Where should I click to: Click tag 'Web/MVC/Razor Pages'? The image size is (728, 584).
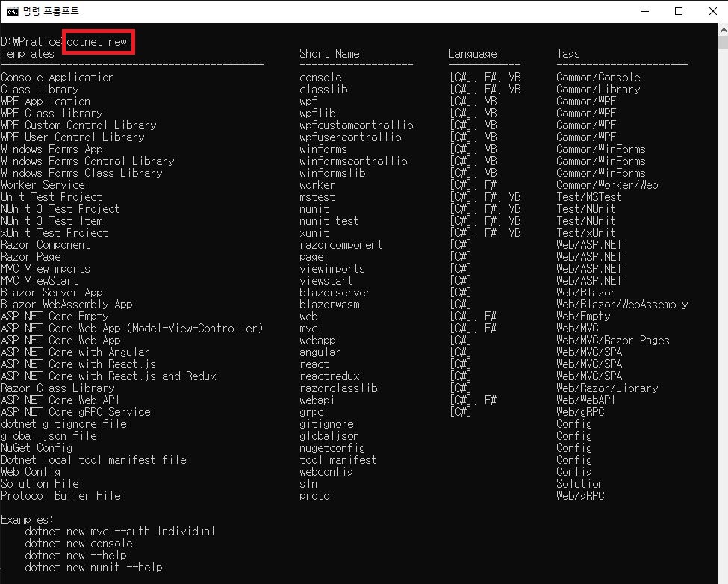[613, 341]
